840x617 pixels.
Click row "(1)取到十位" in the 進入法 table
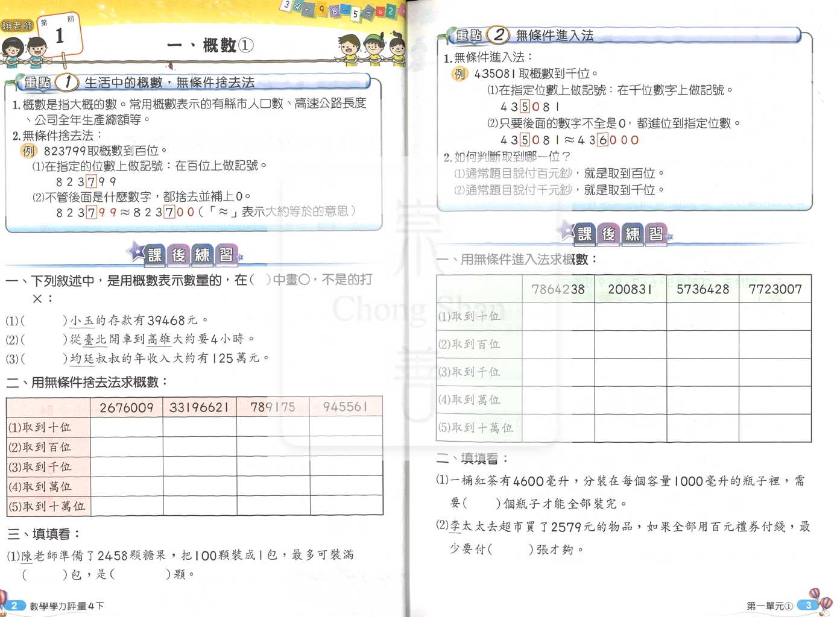pyautogui.click(x=624, y=316)
